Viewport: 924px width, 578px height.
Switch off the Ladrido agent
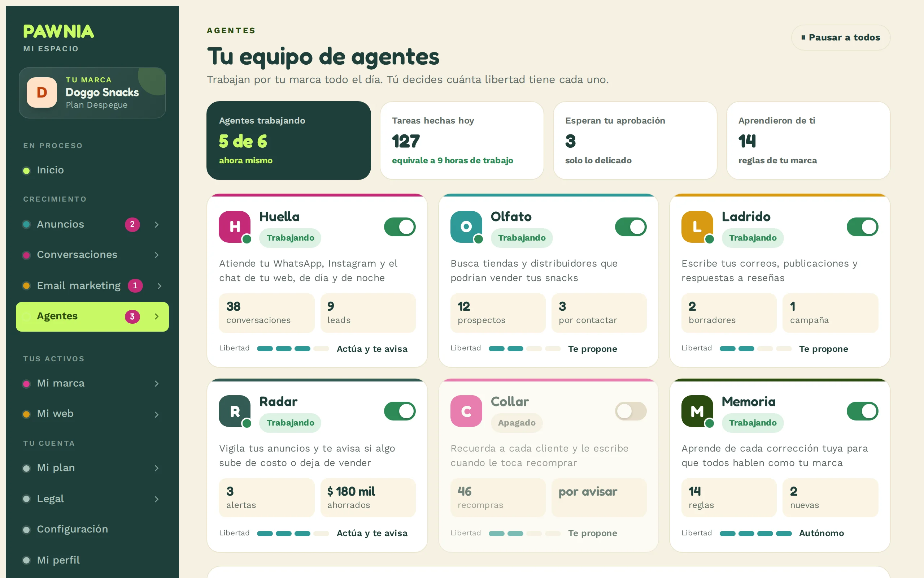(x=863, y=227)
